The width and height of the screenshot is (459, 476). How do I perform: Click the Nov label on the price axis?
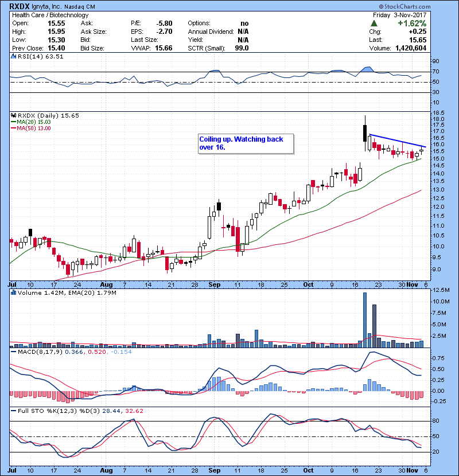point(412,284)
